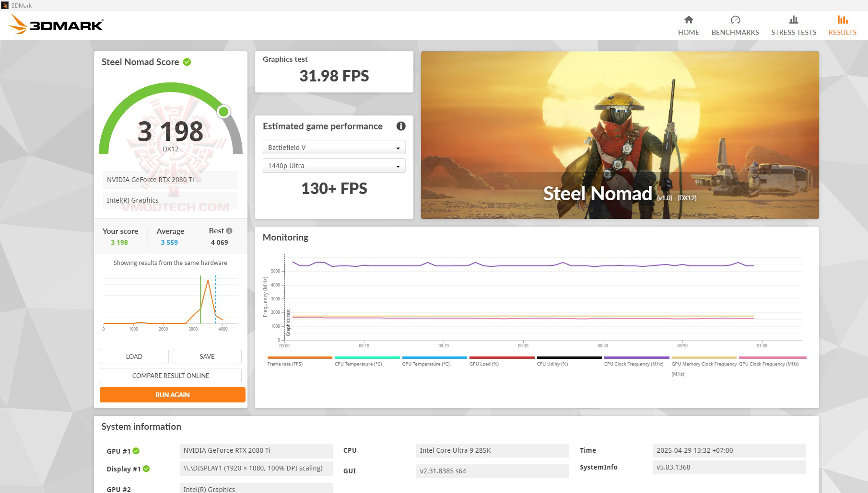
Task: Click the same-hardware score histogram
Action: coord(170,302)
